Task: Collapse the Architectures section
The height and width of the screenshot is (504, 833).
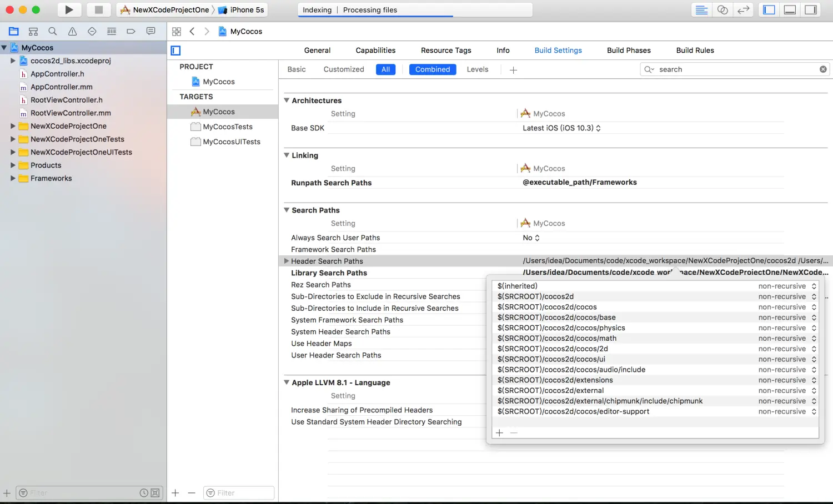Action: (x=287, y=100)
